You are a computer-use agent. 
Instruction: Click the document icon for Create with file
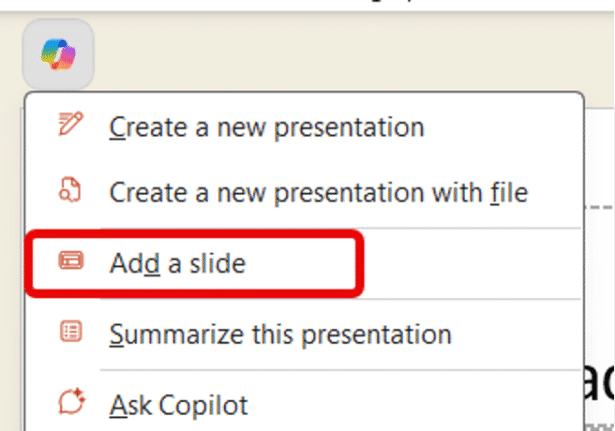70,190
